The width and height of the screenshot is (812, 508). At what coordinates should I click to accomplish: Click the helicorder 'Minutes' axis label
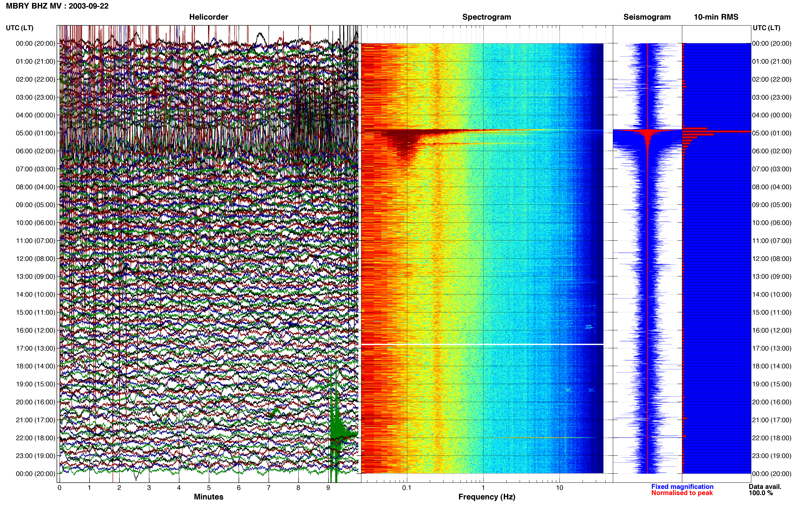pyautogui.click(x=209, y=497)
